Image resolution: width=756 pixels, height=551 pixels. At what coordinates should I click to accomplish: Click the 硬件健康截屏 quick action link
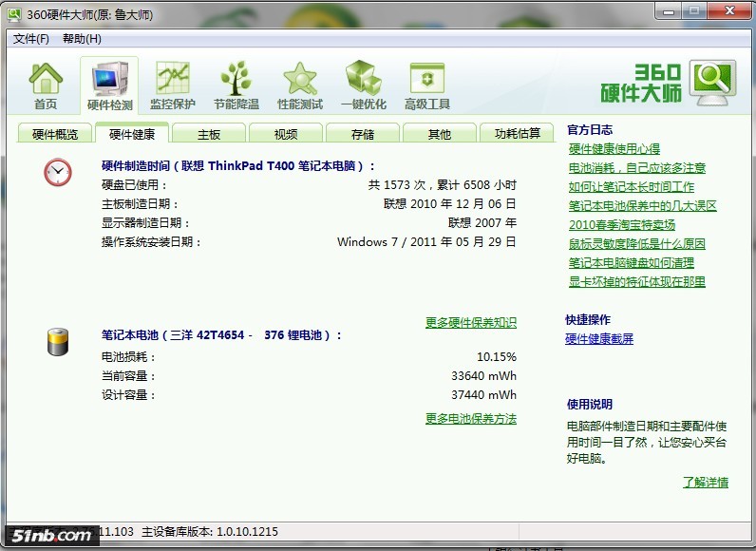pyautogui.click(x=599, y=339)
